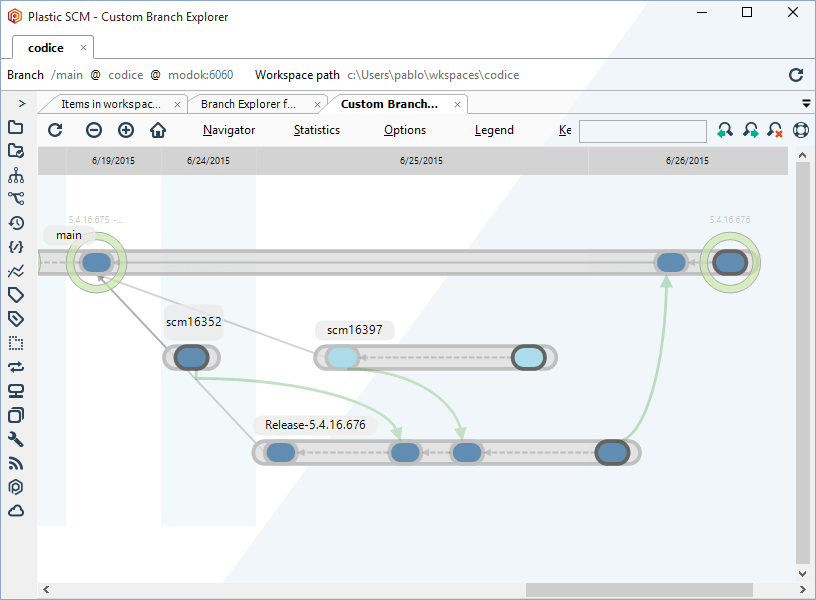Search backward with the left-arrow magnifier icon

[x=725, y=130]
